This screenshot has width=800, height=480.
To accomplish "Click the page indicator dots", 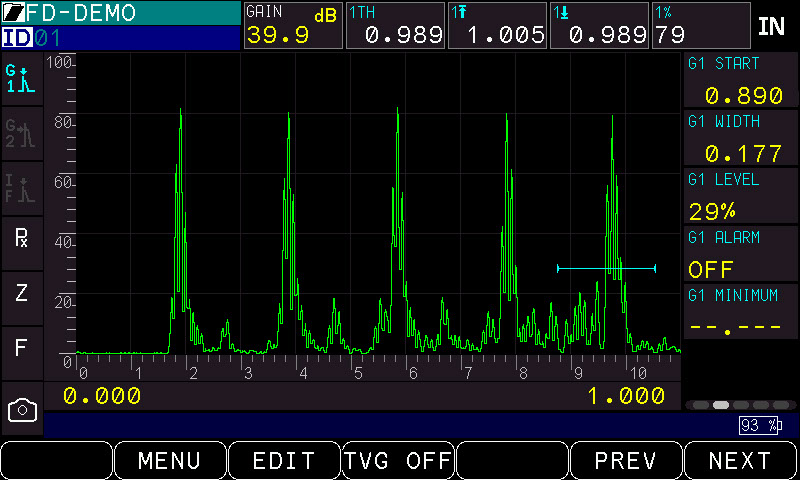I will click(741, 405).
